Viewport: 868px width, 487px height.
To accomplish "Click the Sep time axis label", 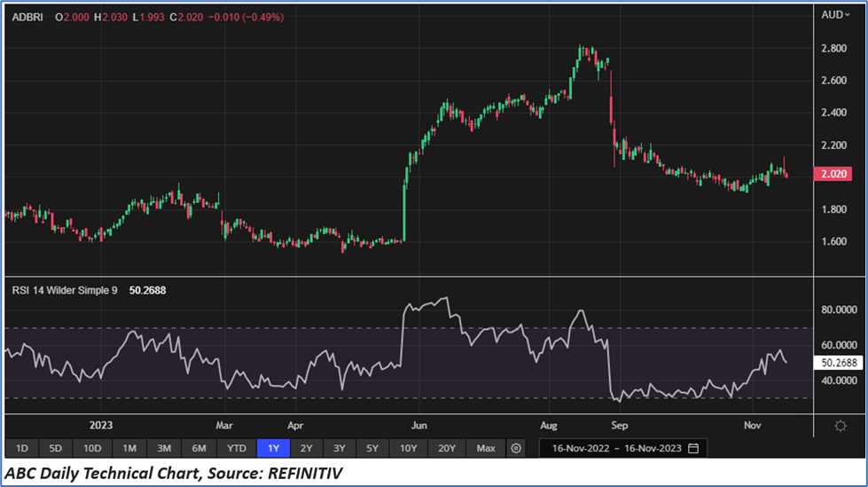I will (620, 426).
